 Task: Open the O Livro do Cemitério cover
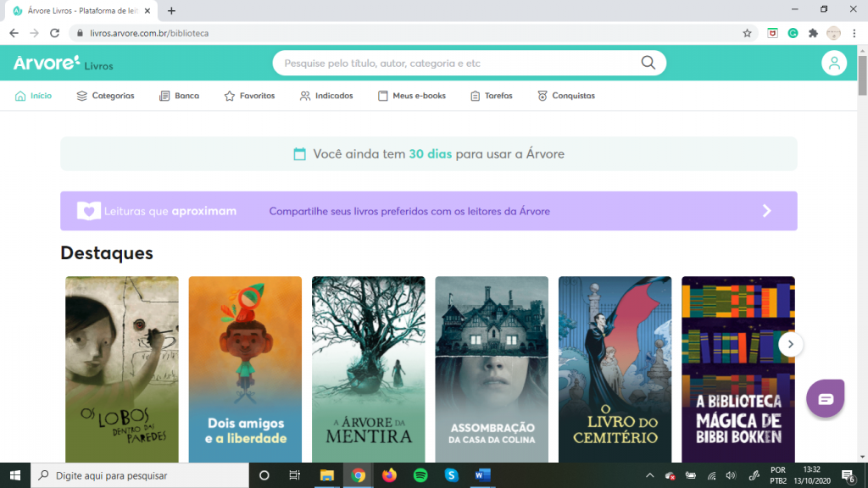click(x=615, y=369)
